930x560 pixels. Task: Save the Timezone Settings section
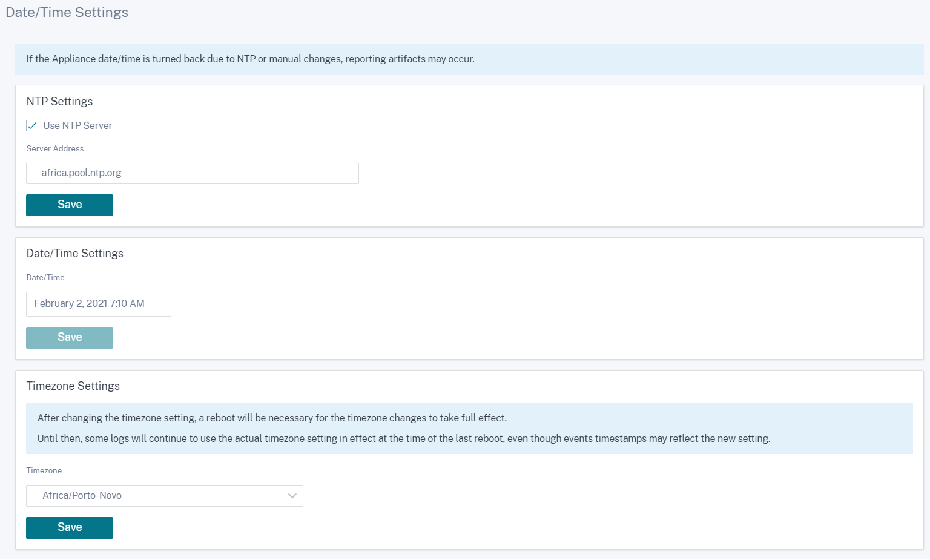[x=70, y=528]
